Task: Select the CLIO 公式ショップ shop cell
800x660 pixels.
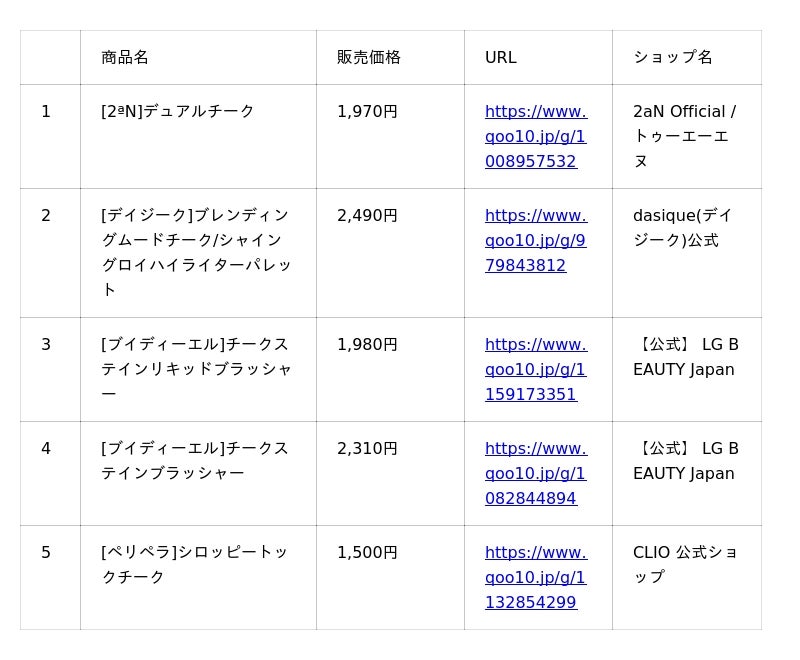Action: (684, 564)
